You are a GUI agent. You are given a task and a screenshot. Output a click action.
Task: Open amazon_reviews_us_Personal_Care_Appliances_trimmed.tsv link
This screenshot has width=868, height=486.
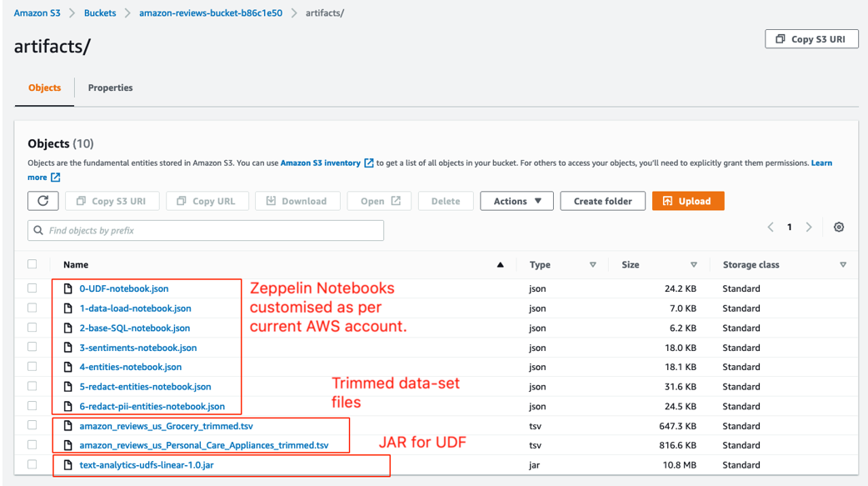click(204, 445)
